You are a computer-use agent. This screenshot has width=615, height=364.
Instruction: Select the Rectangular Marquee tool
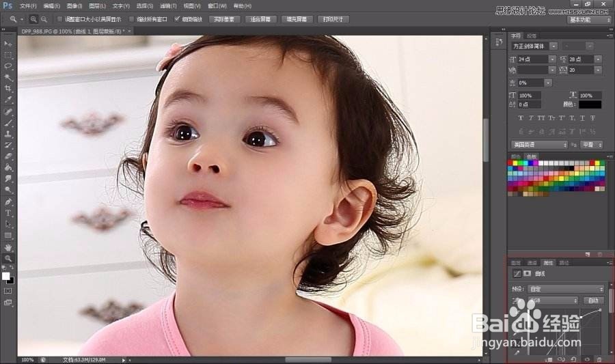(8, 55)
